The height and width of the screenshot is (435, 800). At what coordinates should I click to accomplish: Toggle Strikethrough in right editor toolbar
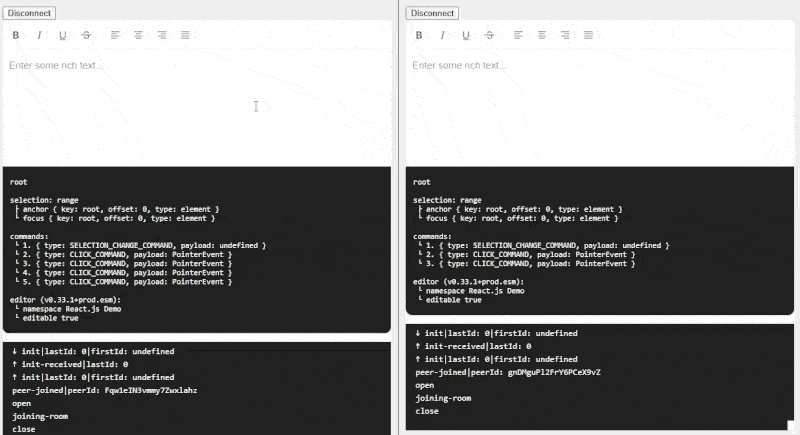pyautogui.click(x=489, y=35)
